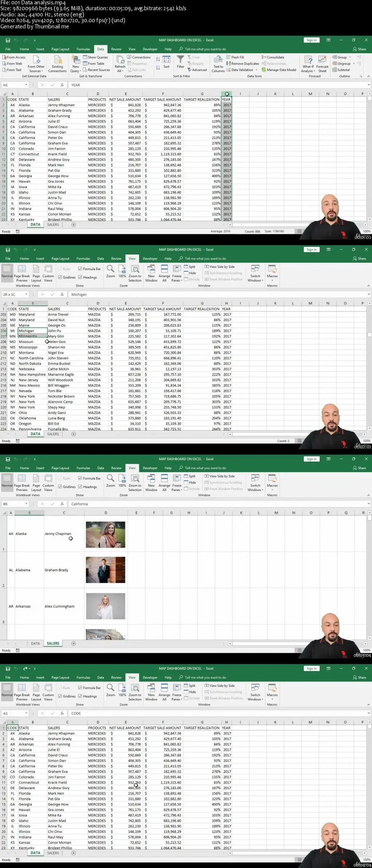Click Remove Duplicates in Data Tools
This screenshot has height=868, width=372.
[243, 64]
